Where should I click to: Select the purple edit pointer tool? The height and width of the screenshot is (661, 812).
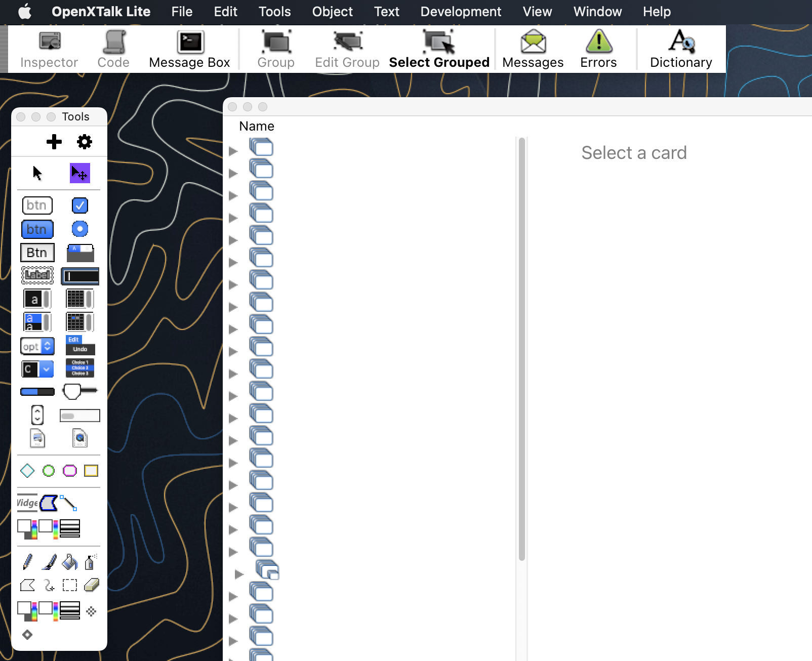pyautogui.click(x=79, y=173)
